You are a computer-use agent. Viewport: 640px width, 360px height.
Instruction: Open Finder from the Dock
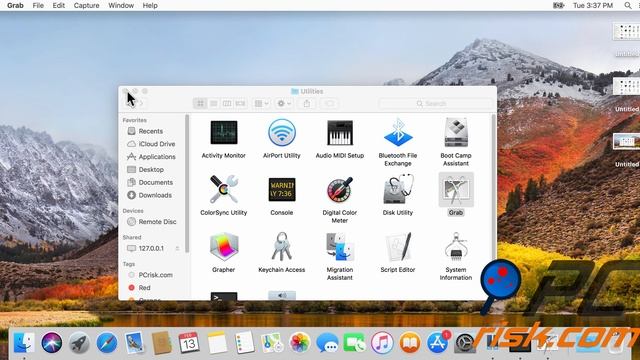(x=24, y=342)
